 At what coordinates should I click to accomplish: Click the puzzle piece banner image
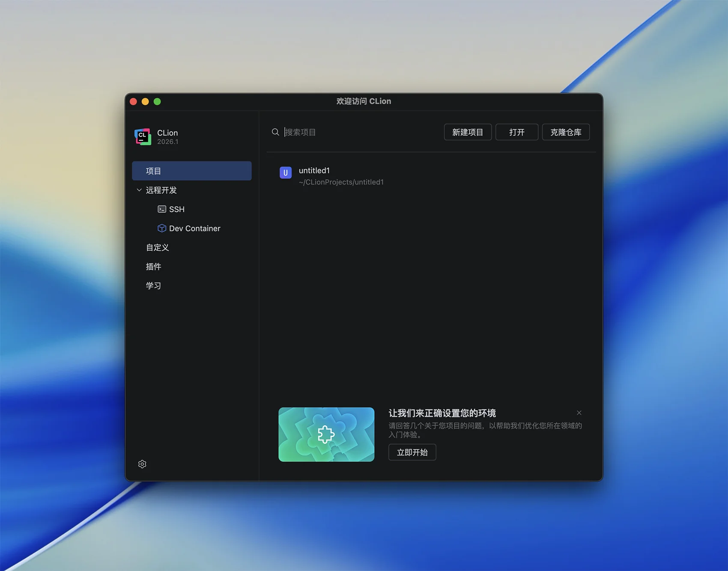tap(326, 434)
